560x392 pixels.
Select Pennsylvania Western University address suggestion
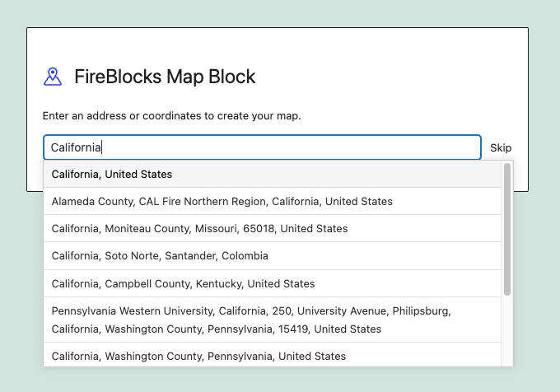click(x=272, y=320)
